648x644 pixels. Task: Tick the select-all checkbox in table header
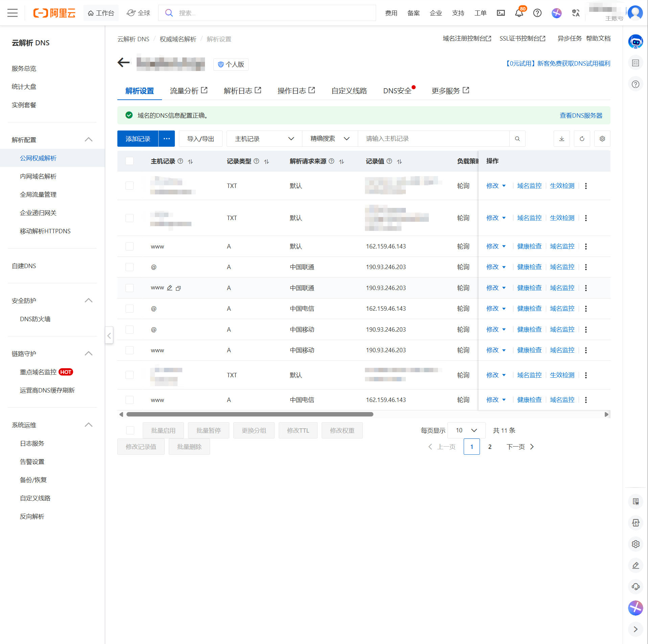[130, 161]
